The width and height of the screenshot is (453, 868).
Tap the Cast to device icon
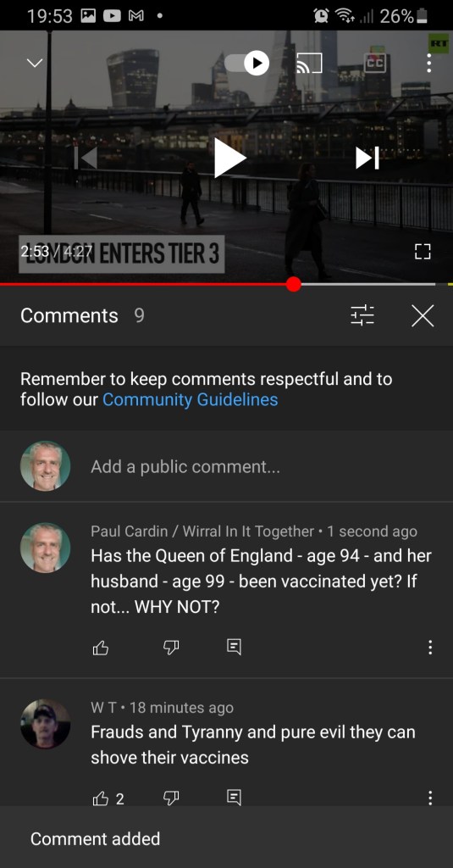[x=309, y=63]
